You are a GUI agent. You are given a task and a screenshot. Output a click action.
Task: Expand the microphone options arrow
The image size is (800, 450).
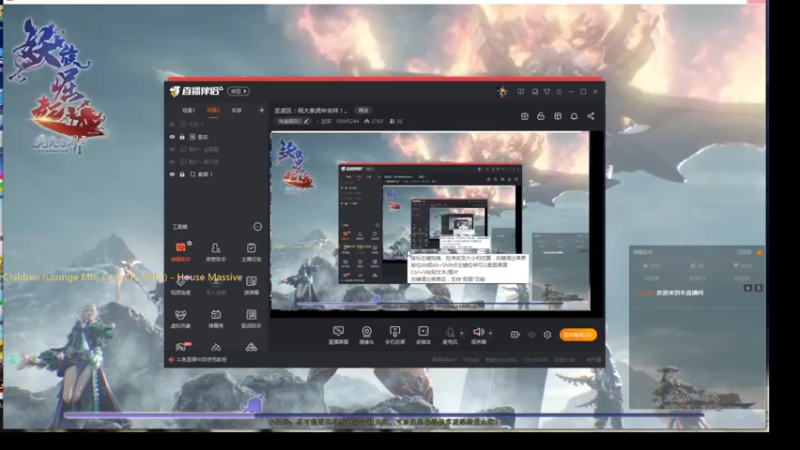[462, 333]
